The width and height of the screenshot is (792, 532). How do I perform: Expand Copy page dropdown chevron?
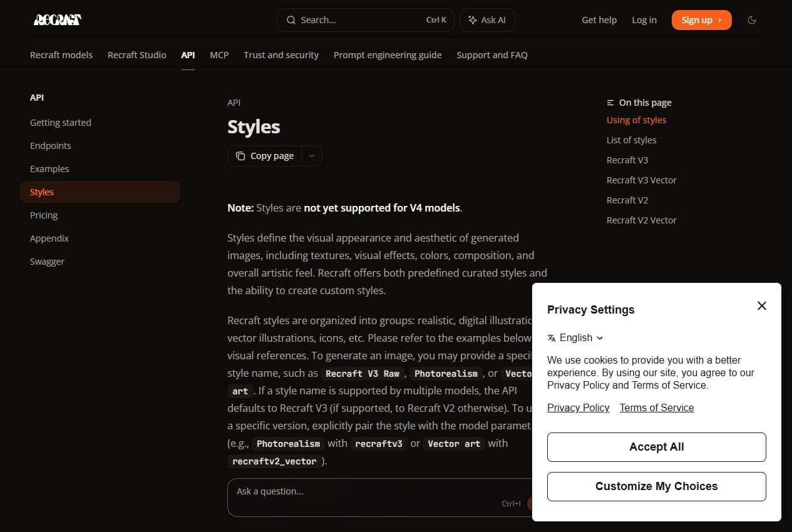[x=312, y=156]
